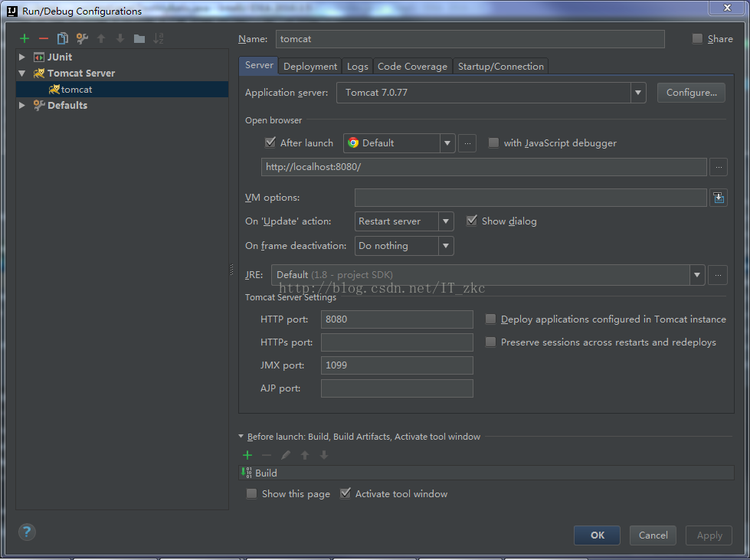Remove the selected before-launch task
The image size is (750, 560).
(x=267, y=455)
